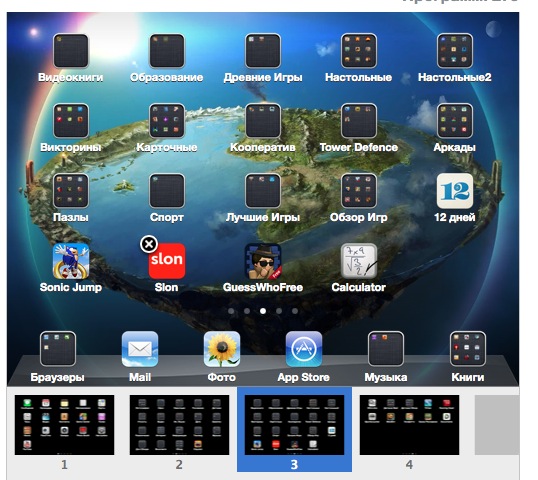Image resolution: width=538 pixels, height=480 pixels.
Task: Click the last page indicator dot
Action: pos(295,311)
